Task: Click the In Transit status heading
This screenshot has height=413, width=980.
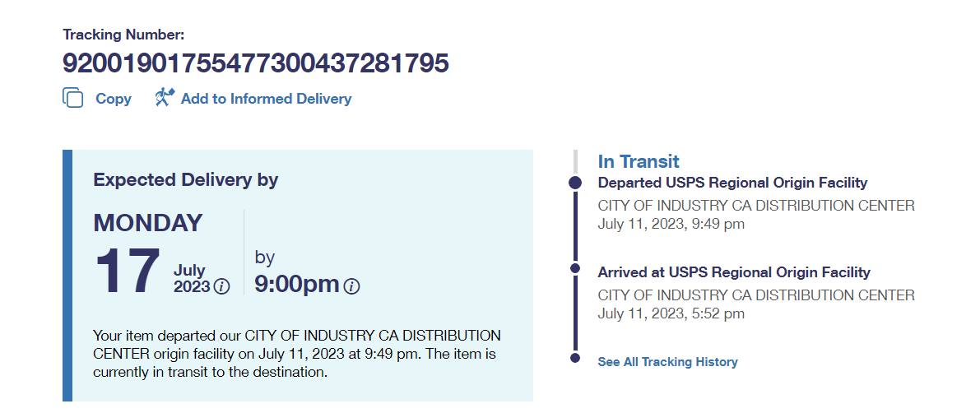Action: (639, 161)
